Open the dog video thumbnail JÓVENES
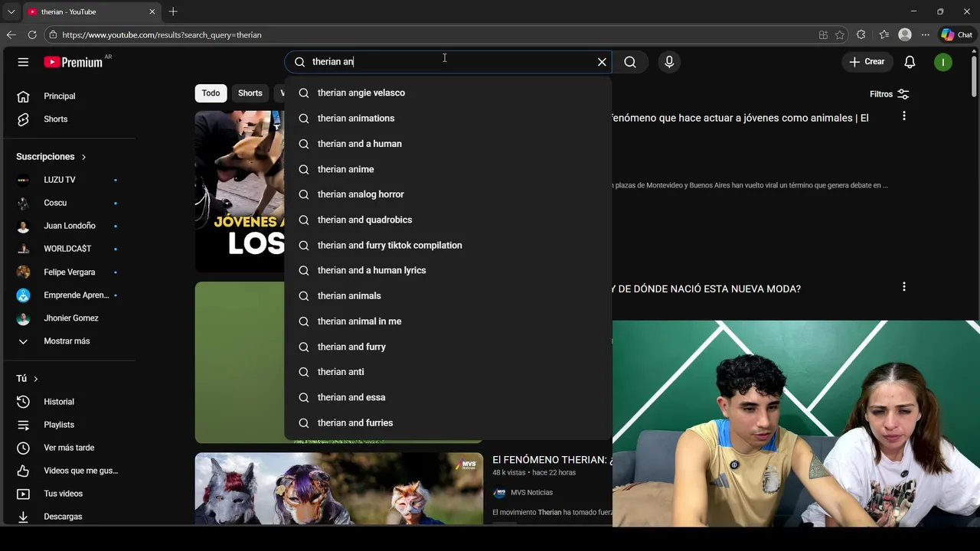The image size is (980, 551). 240,191
